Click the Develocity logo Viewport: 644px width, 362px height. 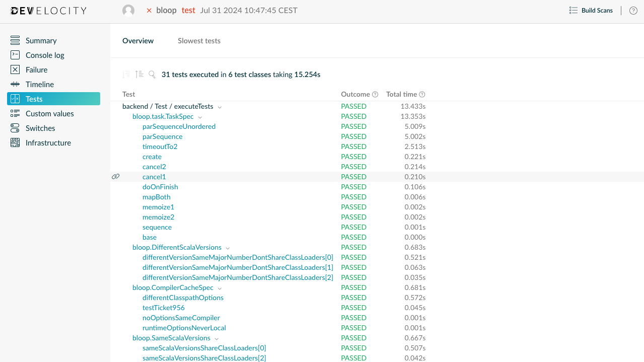[x=48, y=10]
